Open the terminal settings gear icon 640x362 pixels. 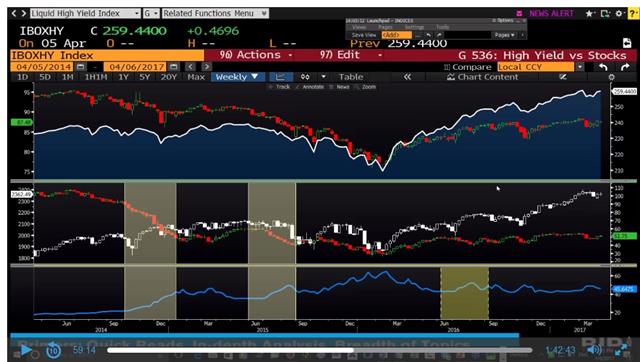(x=619, y=14)
